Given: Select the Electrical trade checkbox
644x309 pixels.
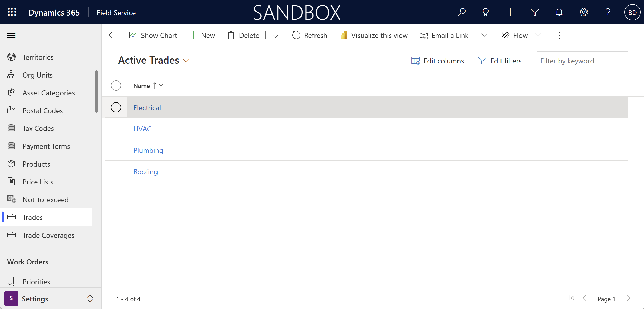Looking at the screenshot, I should coord(116,107).
